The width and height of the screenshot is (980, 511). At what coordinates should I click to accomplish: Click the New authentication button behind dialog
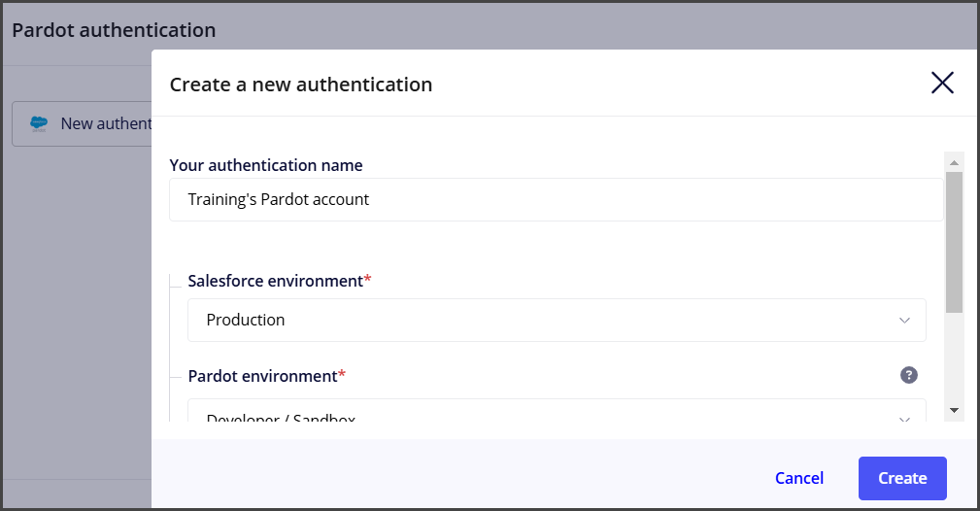tap(82, 123)
